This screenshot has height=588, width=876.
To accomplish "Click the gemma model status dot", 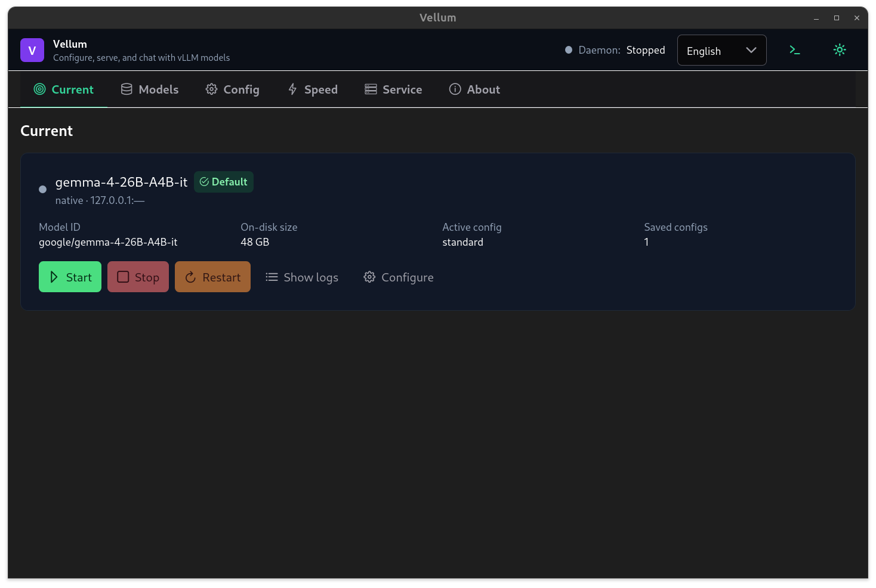I will pos(42,190).
